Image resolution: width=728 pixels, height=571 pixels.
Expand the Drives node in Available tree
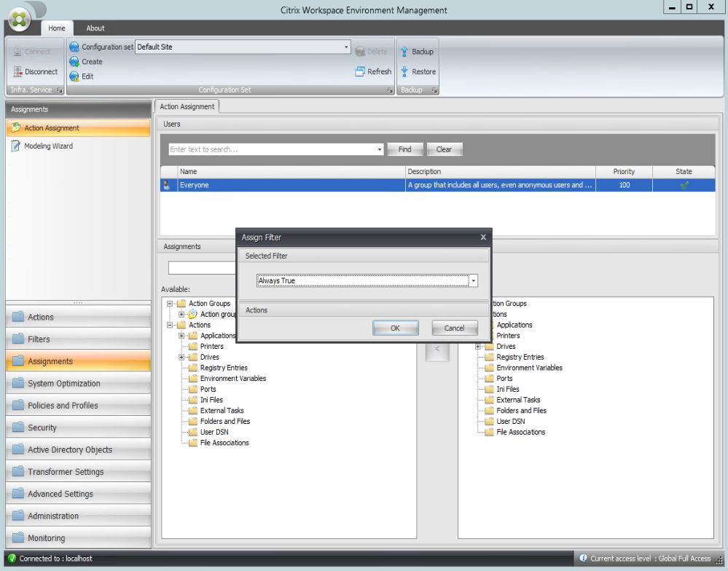pos(182,358)
